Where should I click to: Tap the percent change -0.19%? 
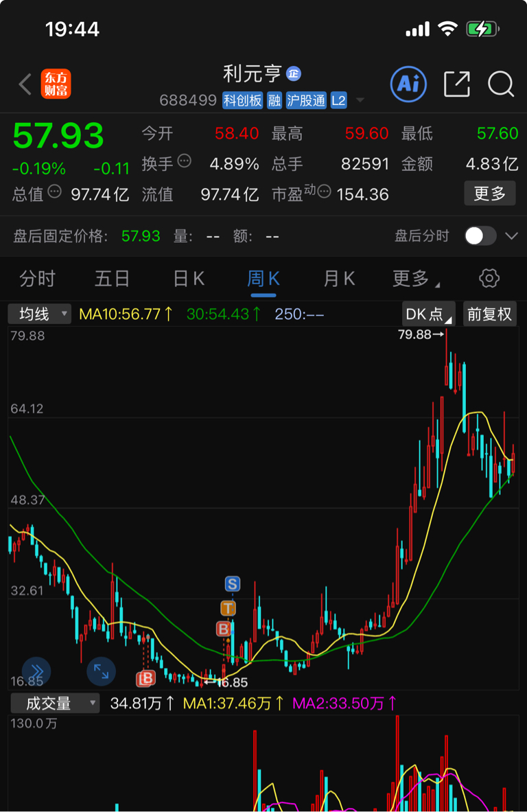click(39, 168)
